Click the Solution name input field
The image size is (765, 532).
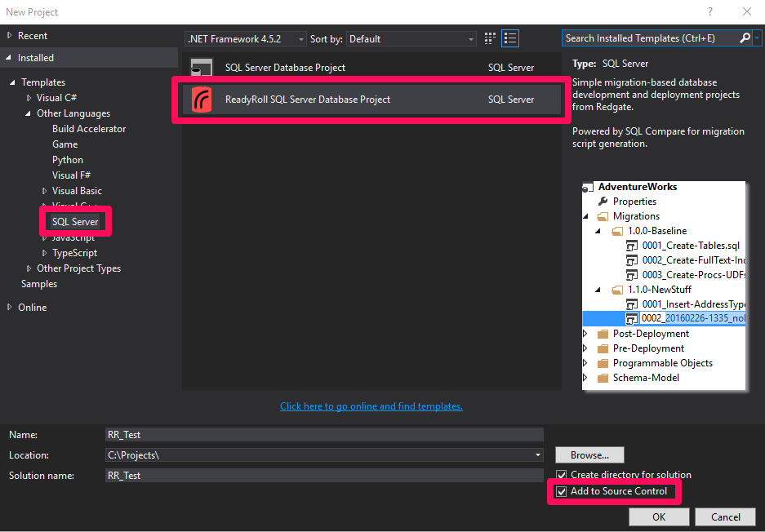pos(324,476)
